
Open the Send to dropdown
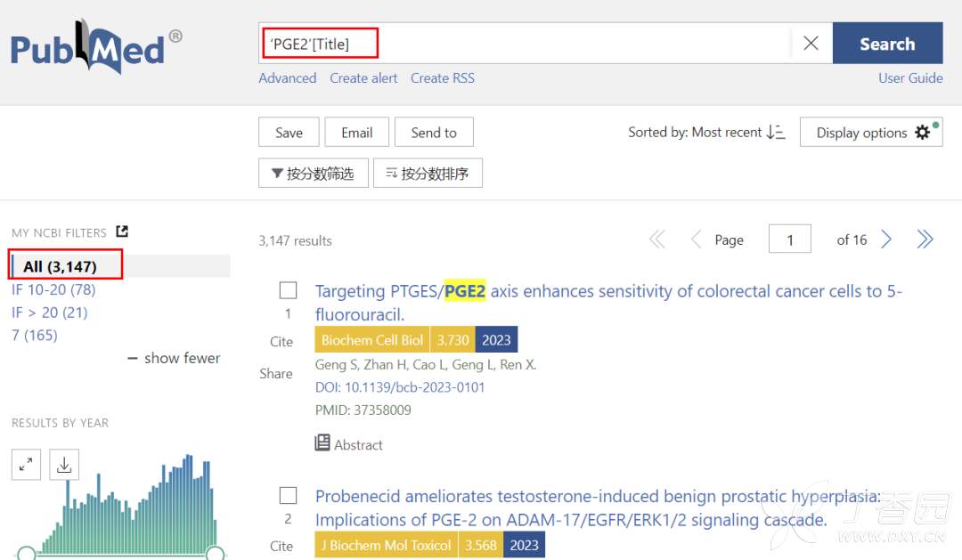(434, 133)
